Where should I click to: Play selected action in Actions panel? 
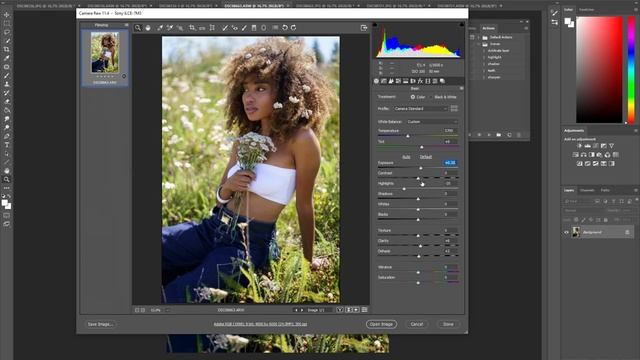[489, 135]
